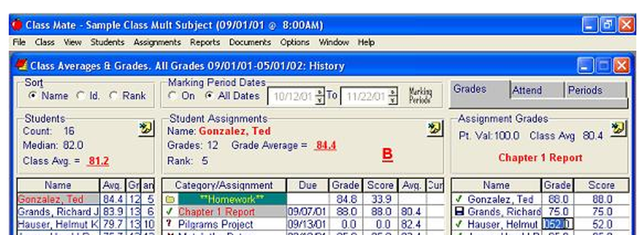Open the Documents menu
Viewport: 644px width, 235px height.
250,42
